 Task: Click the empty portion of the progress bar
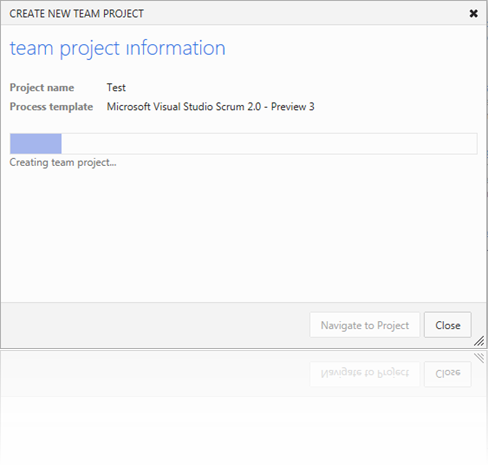[269, 144]
